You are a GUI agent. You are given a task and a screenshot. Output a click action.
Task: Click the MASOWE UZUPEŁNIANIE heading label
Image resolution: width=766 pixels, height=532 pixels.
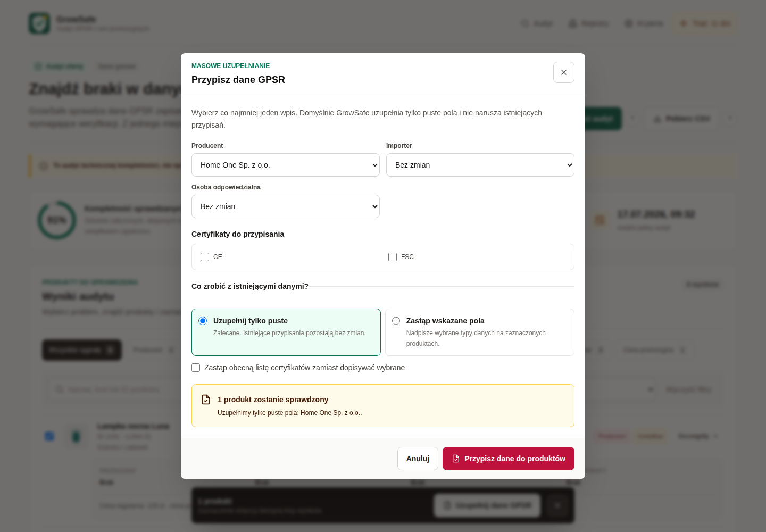(230, 66)
